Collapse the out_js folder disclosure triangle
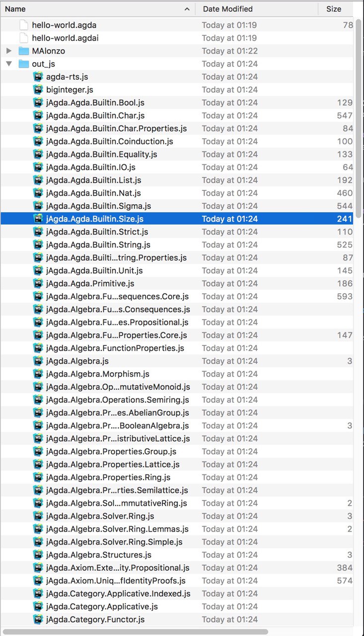 [9, 64]
